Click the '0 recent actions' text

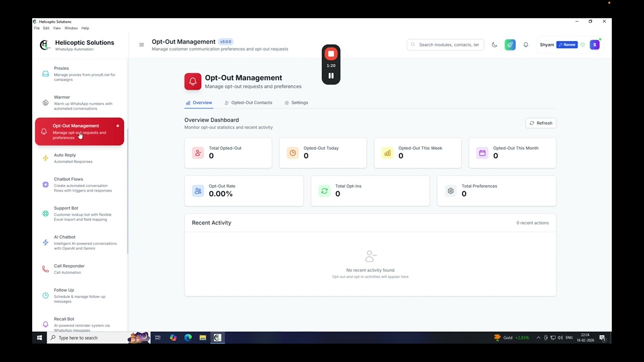532,223
